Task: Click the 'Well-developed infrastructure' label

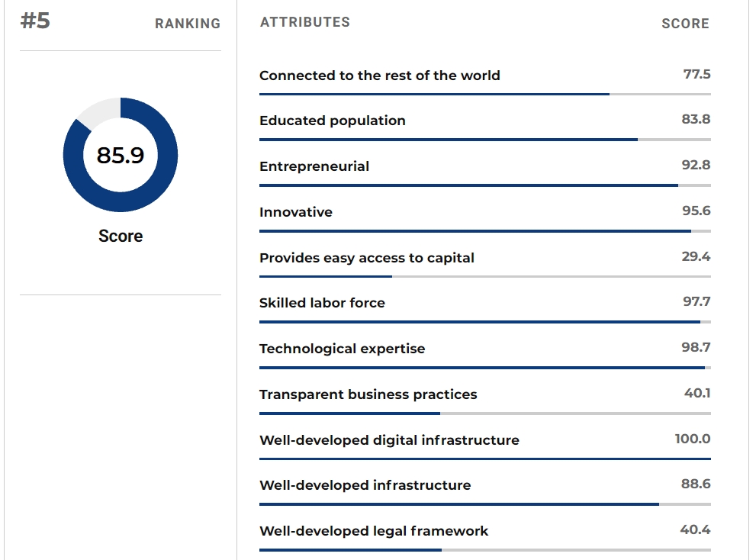Action: pos(365,485)
